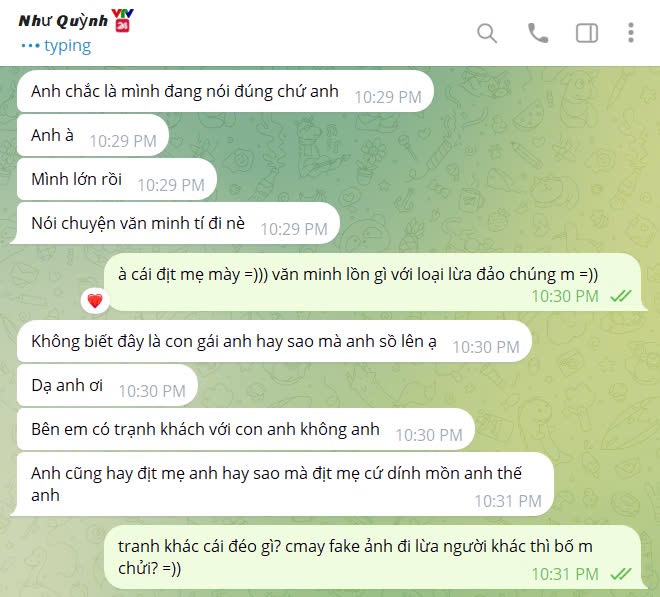
Task: Click double-check read receipt on 10:31 PM outgoing message
Action: (621, 574)
